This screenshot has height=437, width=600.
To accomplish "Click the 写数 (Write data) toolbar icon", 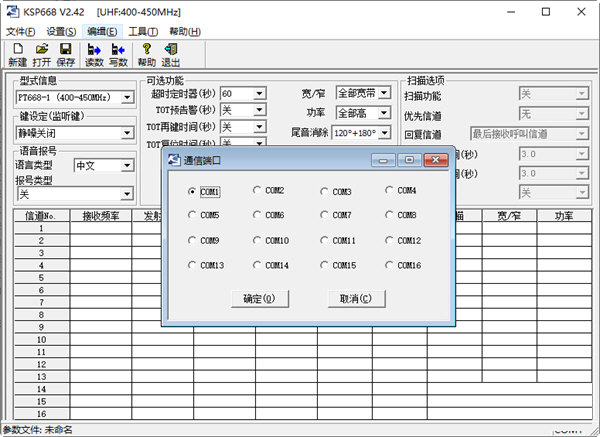I will pos(118,54).
